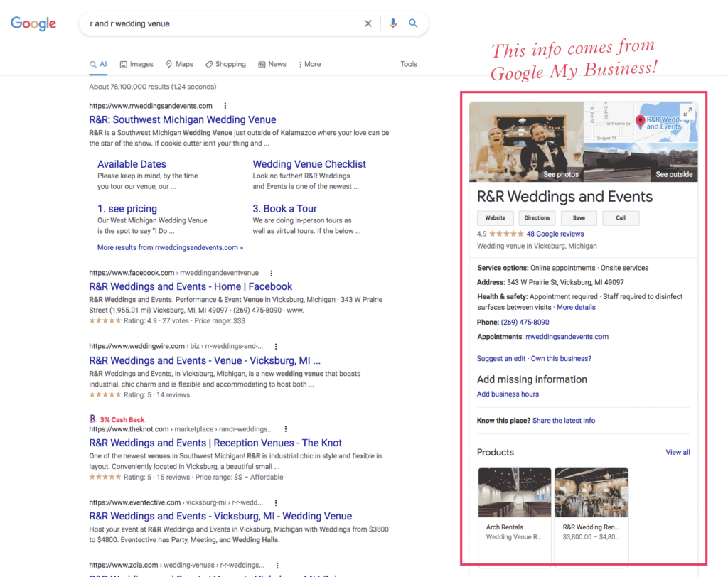Click the red map pin for R&R Weddings
728x577 pixels.
[641, 122]
